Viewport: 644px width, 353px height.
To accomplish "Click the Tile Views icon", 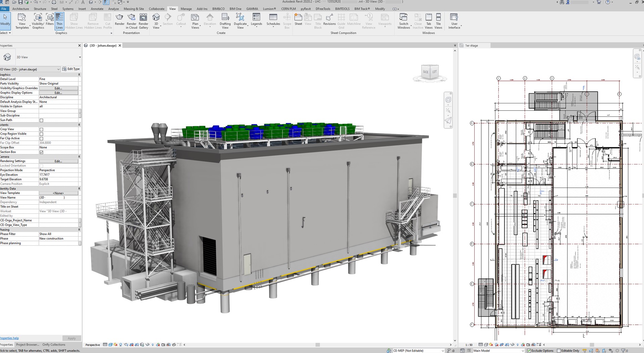I will pos(438,20).
